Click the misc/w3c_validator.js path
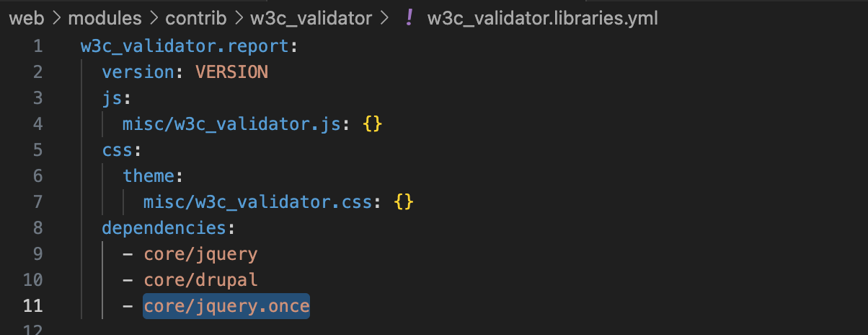Viewport: 868px width, 335px height. click(x=231, y=124)
